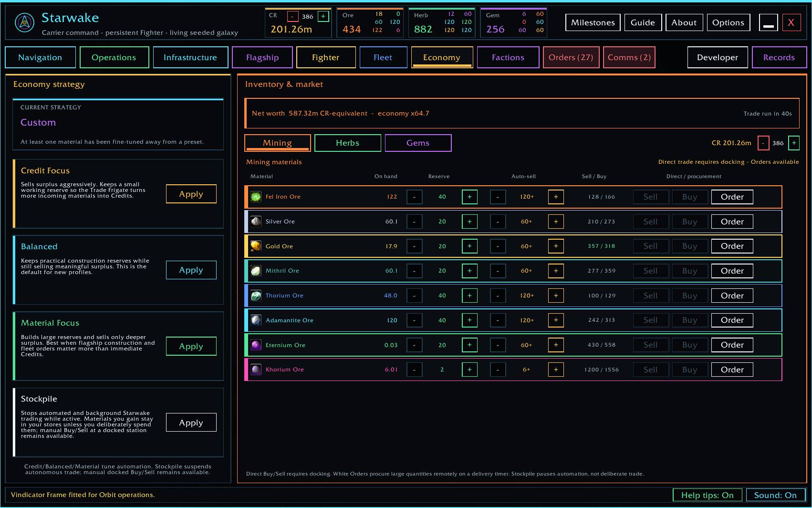The height and width of the screenshot is (508, 812).
Task: Apply the Material Focus strategy
Action: pos(191,346)
